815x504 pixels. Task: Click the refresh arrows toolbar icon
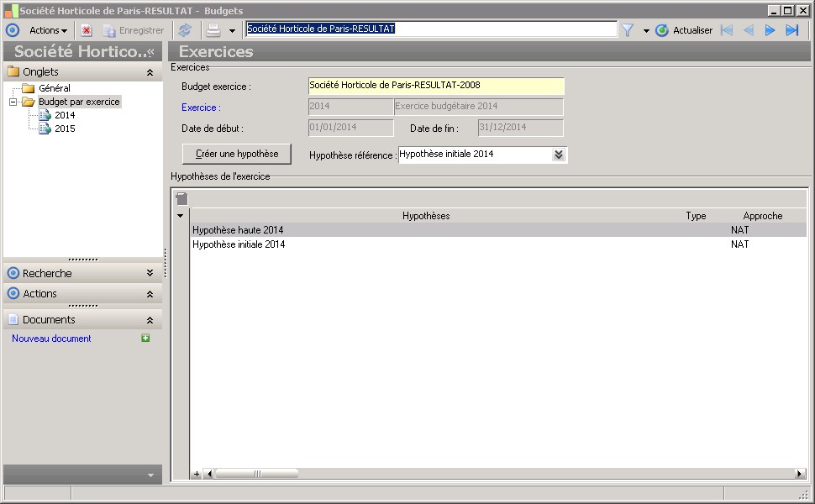[185, 30]
